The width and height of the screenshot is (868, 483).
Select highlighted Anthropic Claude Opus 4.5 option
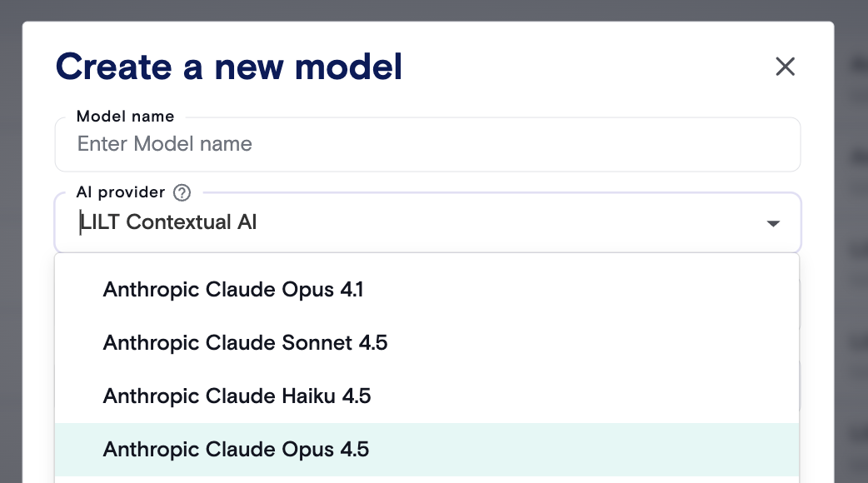pos(236,450)
